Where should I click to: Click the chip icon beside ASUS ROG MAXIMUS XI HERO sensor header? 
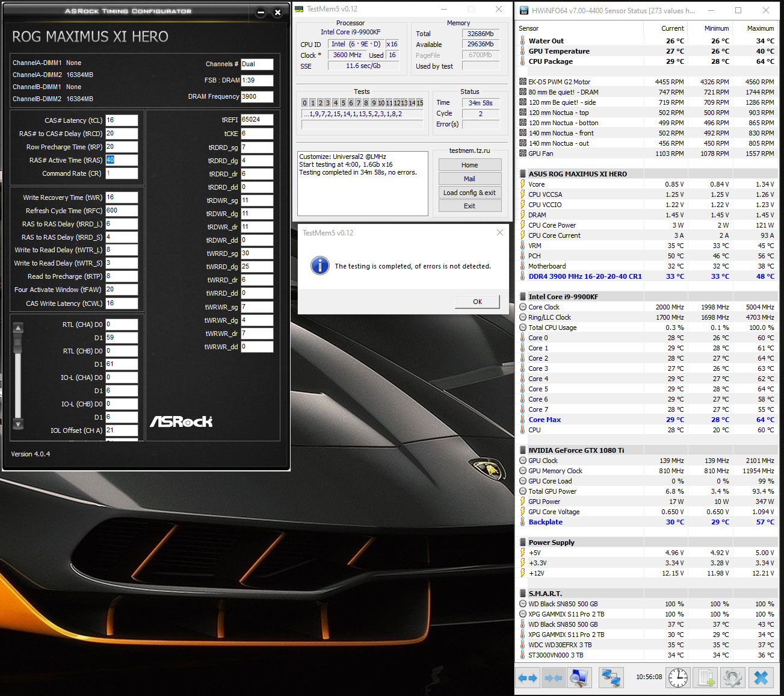coord(523,174)
